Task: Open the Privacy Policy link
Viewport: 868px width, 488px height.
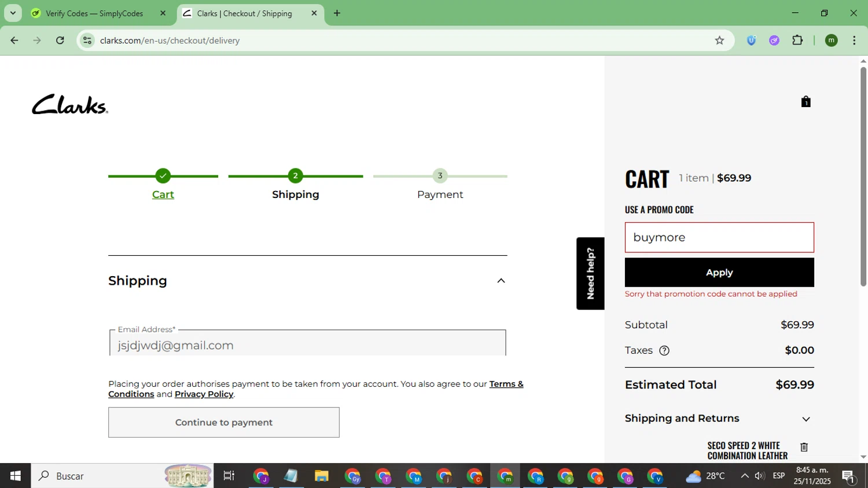Action: click(x=204, y=394)
